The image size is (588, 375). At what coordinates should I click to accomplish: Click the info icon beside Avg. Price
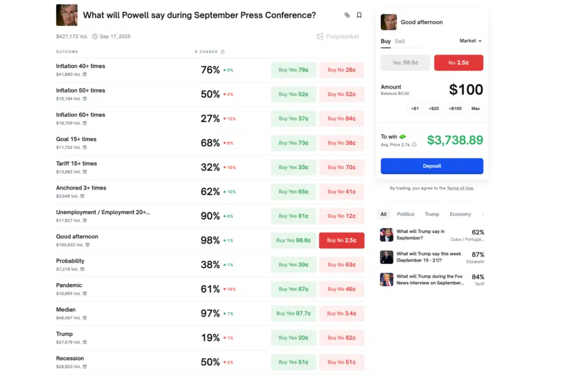pos(414,145)
